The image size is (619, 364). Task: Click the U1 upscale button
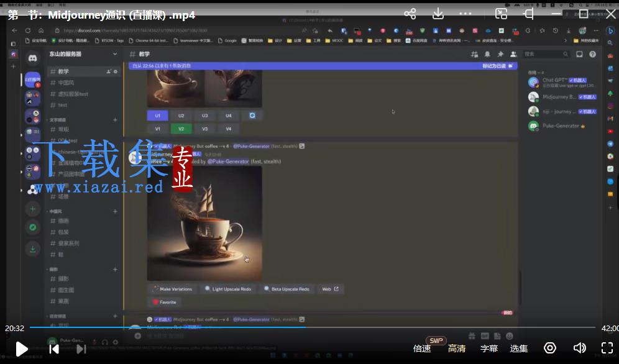[x=157, y=116]
